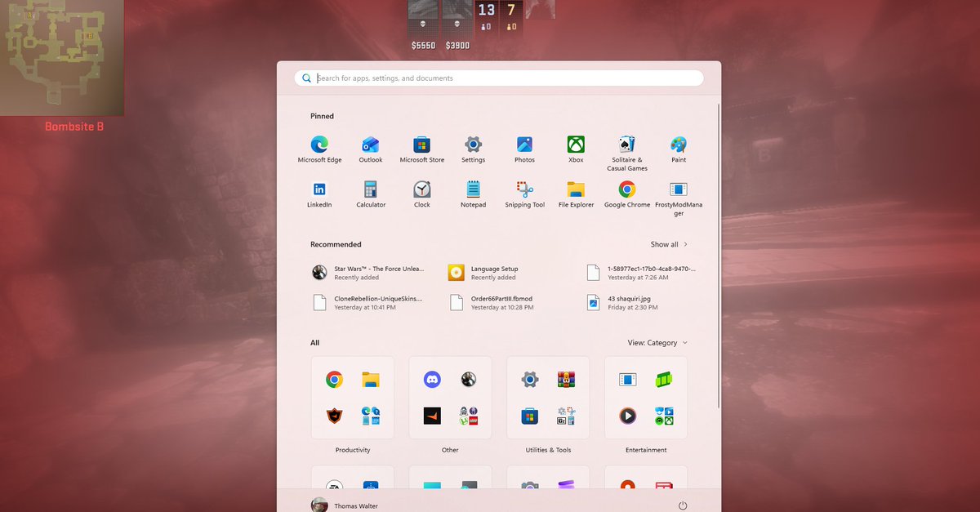Open Settings gear in Utilities & Tools
The image size is (980, 512).
[530, 379]
